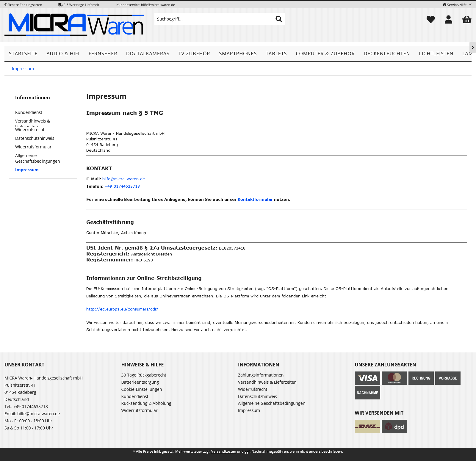The width and height of the screenshot is (476, 461).
Task: Open the Kontaktformular link
Action: pos(255,199)
